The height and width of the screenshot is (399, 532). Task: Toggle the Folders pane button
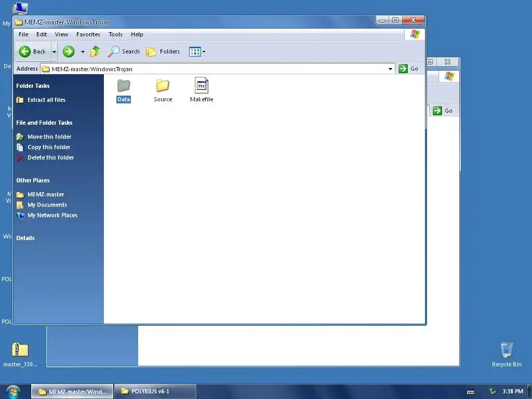click(x=163, y=51)
